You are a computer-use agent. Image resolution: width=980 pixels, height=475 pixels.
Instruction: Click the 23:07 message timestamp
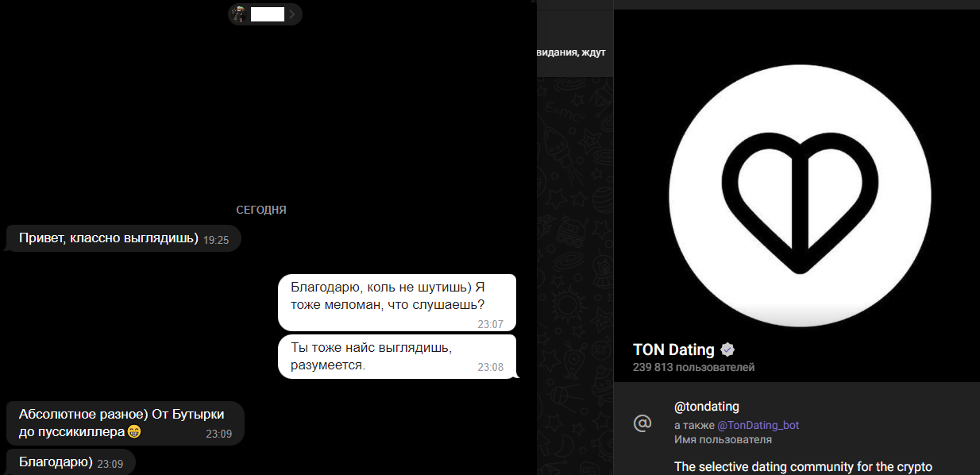pos(491,324)
